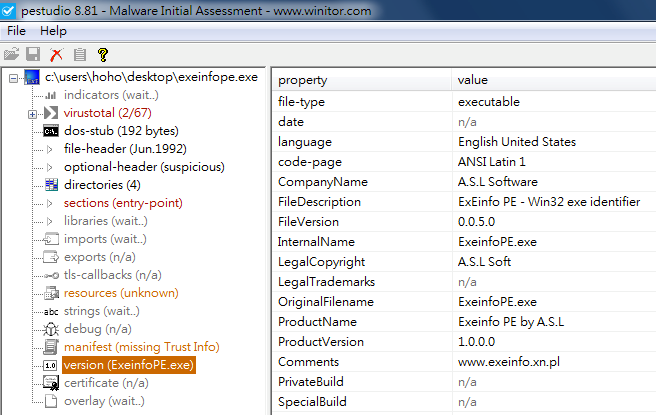Click the property column header
The width and height of the screenshot is (656, 415).
point(362,80)
